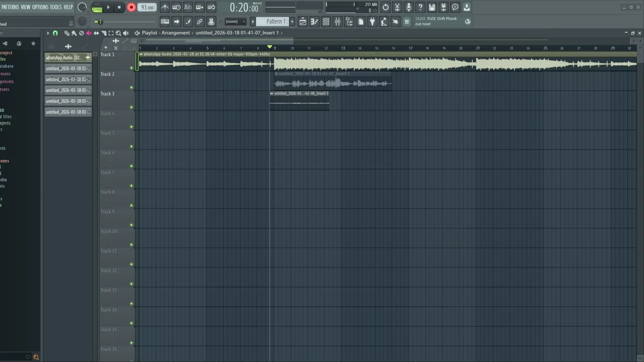The height and width of the screenshot is (362, 644).
Task: Open the OPTIONS menu
Action: pos(40,7)
